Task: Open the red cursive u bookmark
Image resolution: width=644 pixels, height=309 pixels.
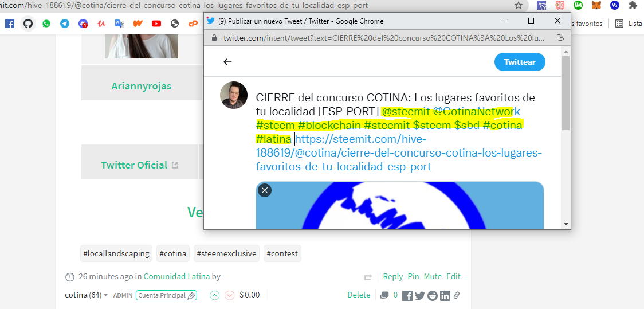Action: tap(101, 24)
